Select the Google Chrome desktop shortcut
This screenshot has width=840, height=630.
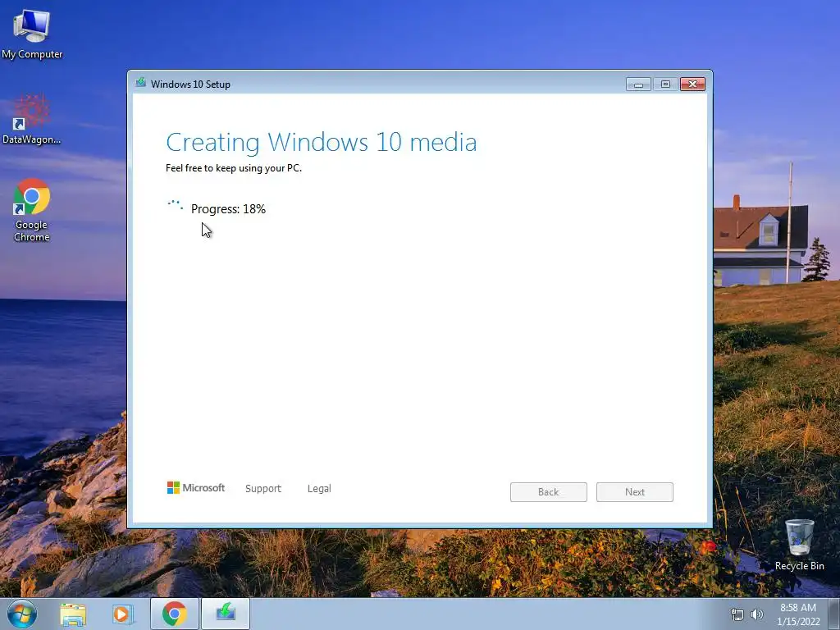coord(32,210)
